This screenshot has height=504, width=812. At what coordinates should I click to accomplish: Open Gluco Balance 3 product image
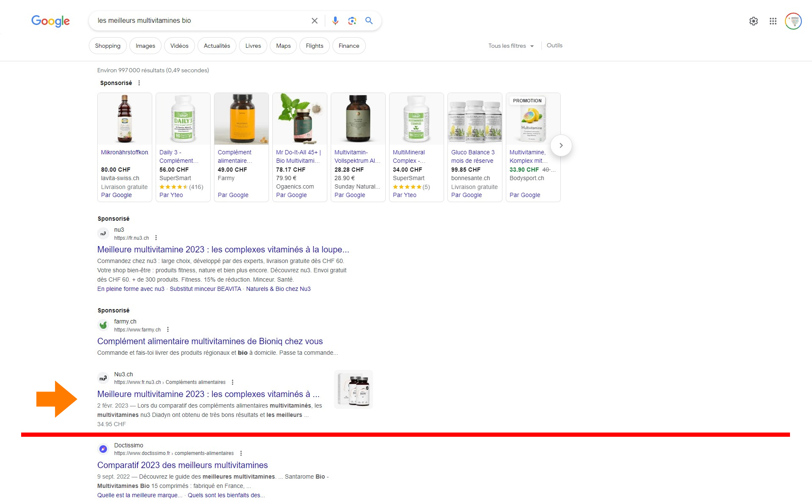(475, 119)
